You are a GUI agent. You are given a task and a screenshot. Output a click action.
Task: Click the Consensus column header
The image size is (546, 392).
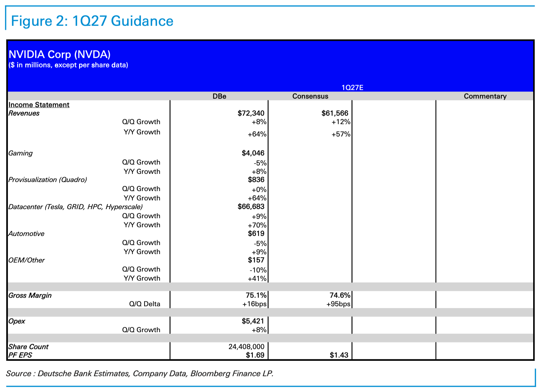pos(310,96)
